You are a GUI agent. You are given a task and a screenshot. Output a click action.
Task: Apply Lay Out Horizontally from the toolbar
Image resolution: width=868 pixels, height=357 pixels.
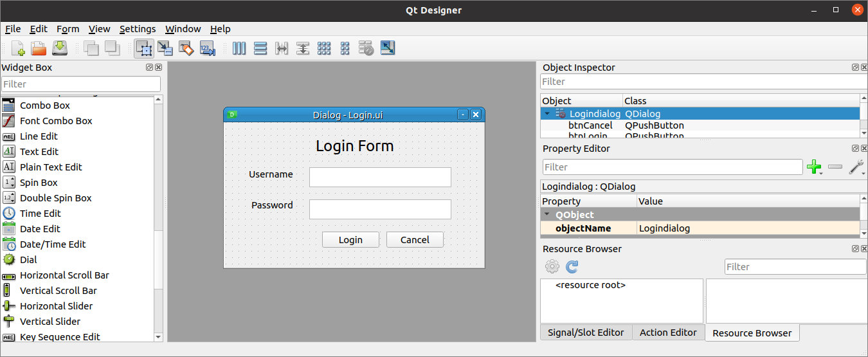tap(239, 48)
